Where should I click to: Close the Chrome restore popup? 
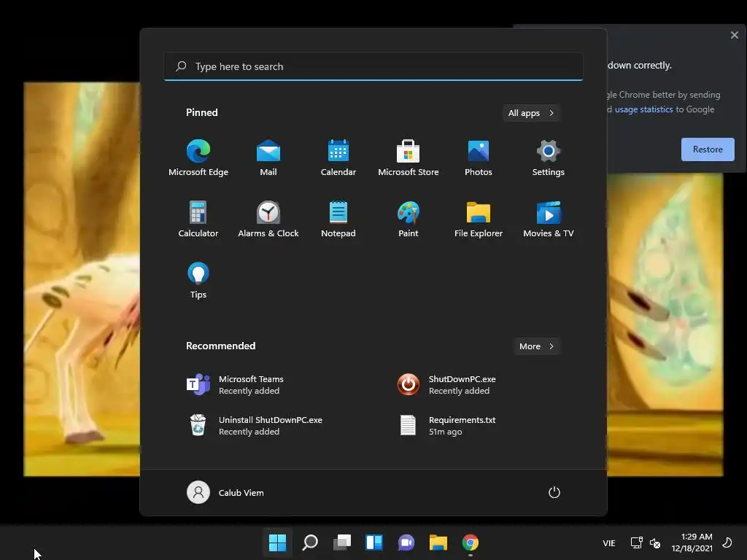(734, 35)
